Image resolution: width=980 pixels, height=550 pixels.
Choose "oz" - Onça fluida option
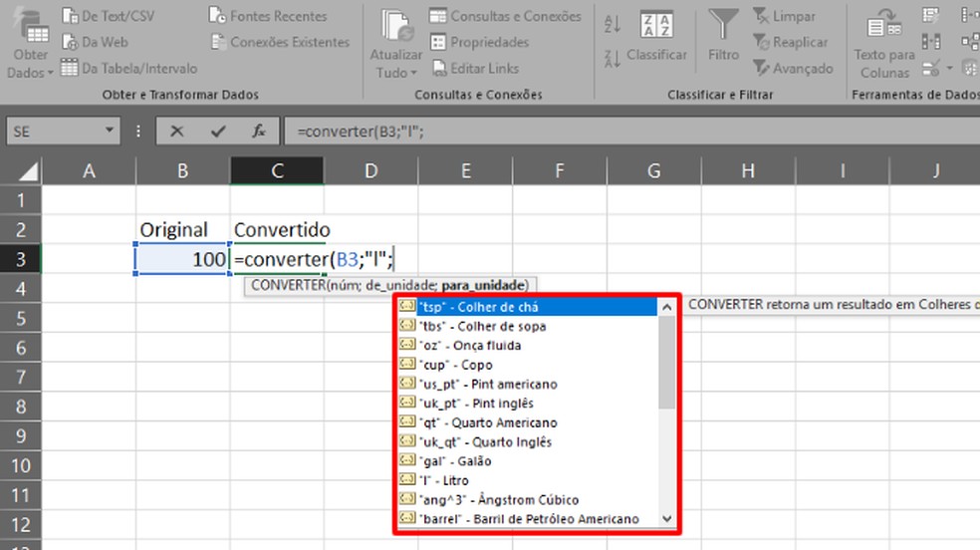coord(528,345)
